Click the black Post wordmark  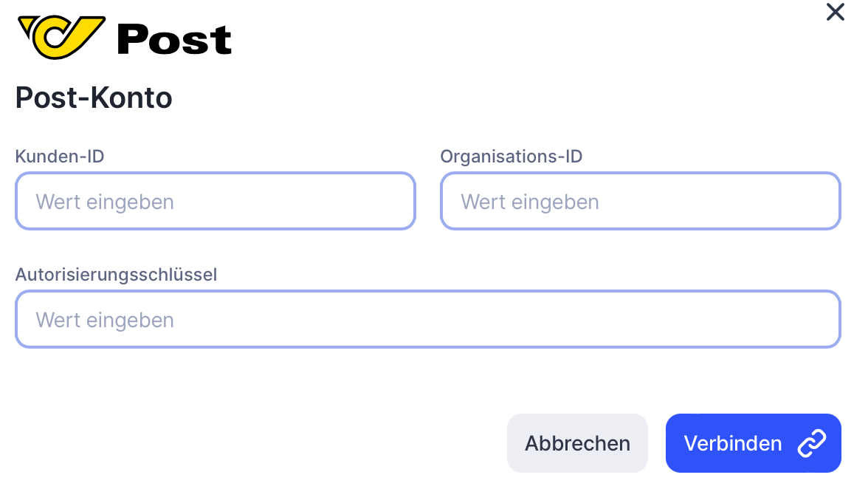point(174,41)
